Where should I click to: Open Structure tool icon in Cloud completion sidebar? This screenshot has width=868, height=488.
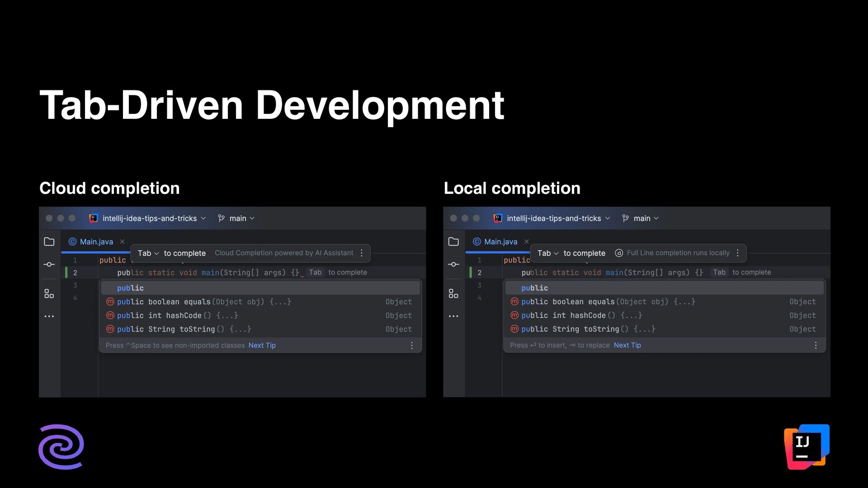pos(49,294)
